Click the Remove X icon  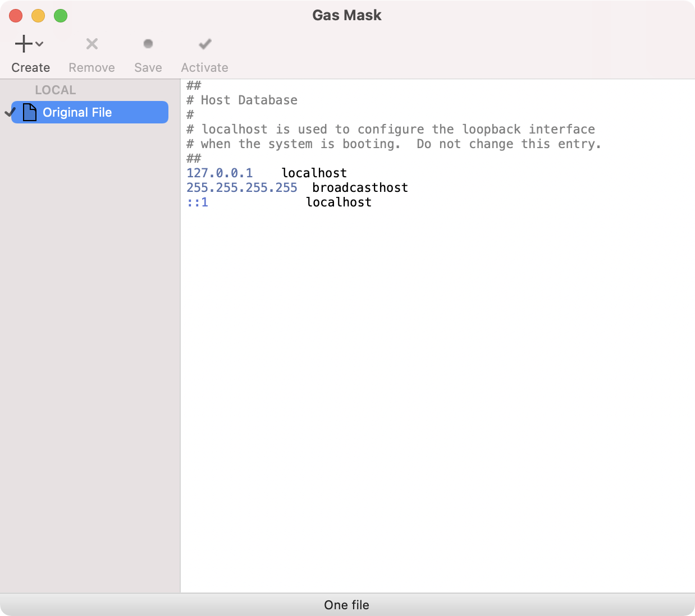92,44
